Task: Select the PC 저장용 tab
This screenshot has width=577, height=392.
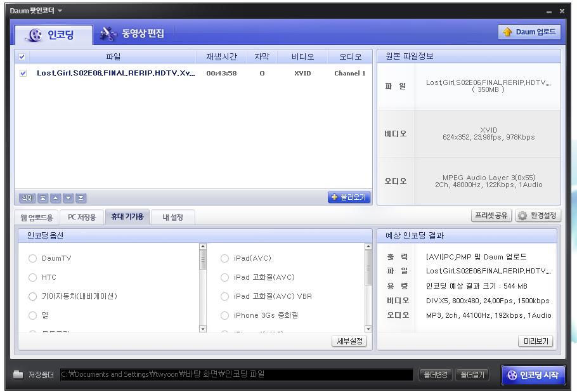Action: 82,217
